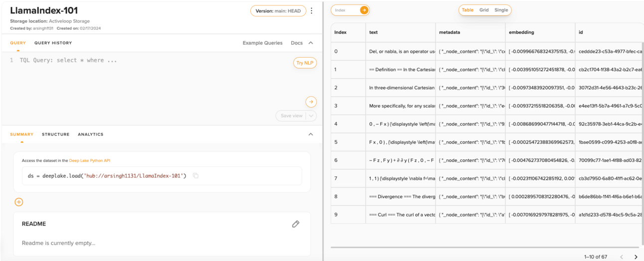Run the query with the arrow button
This screenshot has height=261, width=644.
pyautogui.click(x=311, y=102)
